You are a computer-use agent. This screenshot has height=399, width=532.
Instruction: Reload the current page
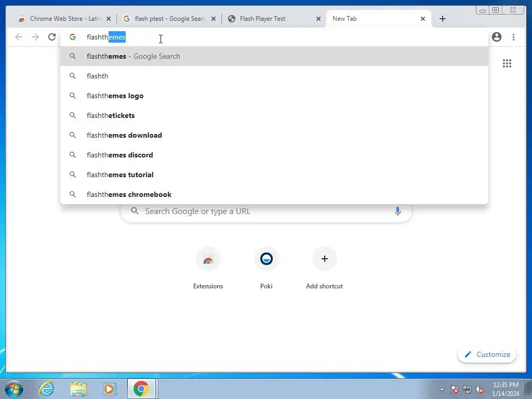pos(52,37)
